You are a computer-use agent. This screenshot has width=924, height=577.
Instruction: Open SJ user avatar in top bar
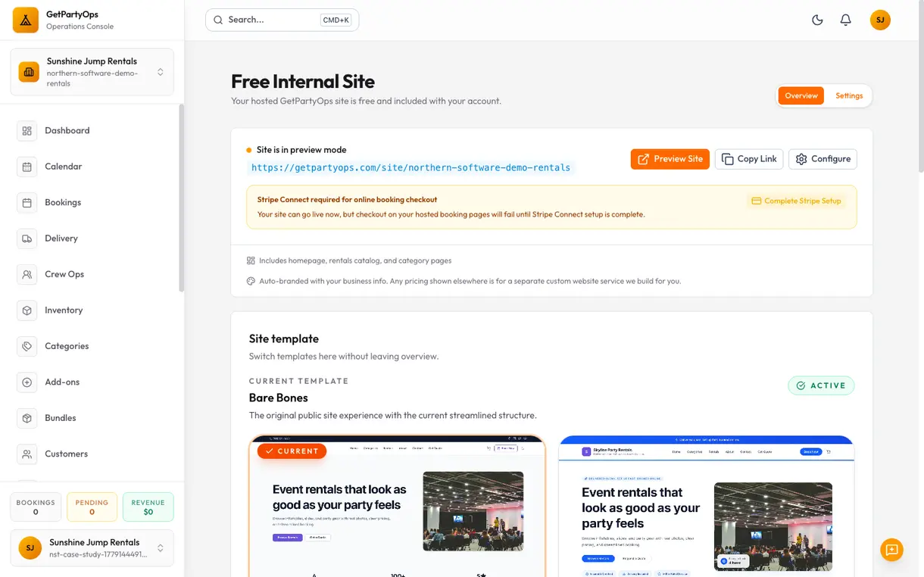[x=880, y=20]
